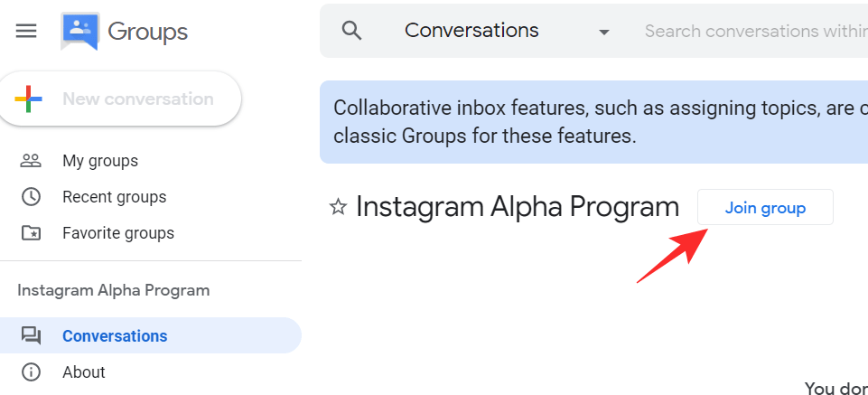Screen dimensions: 868x395
Task: Click the Recent groups clock icon
Action: pyautogui.click(x=31, y=197)
